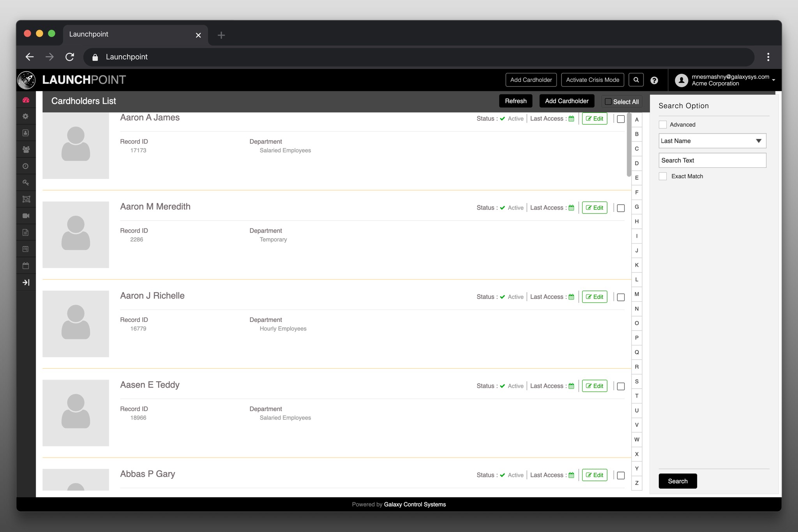
Task: Expand sidebar with the arrow-to-bar icon
Action: pyautogui.click(x=26, y=282)
